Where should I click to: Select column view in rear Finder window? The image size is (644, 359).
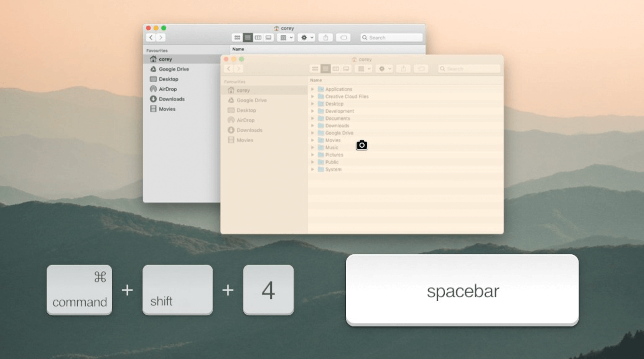click(258, 37)
